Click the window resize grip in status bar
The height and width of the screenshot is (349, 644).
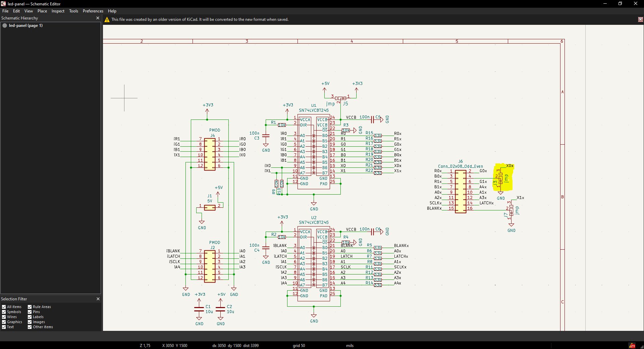tap(642, 347)
